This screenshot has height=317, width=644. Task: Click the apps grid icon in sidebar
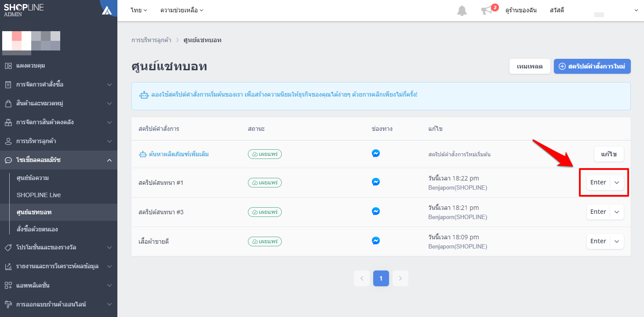point(8,285)
